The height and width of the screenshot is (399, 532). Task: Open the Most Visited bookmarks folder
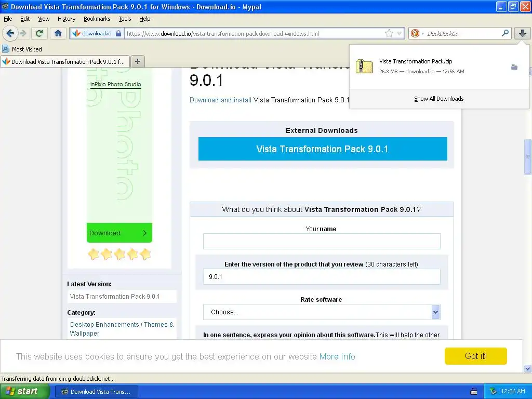coord(22,49)
